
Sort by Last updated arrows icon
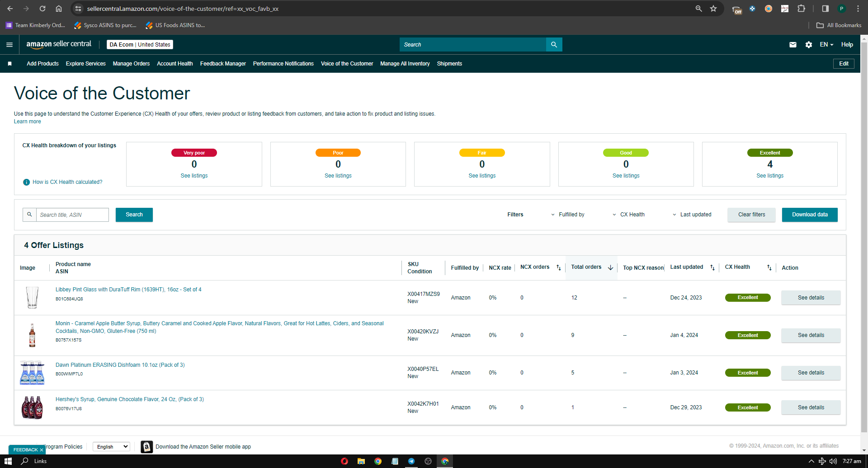pyautogui.click(x=712, y=267)
